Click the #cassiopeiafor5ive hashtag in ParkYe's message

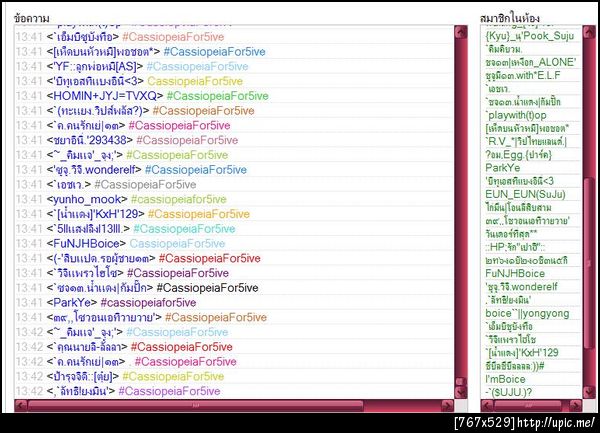148,303
